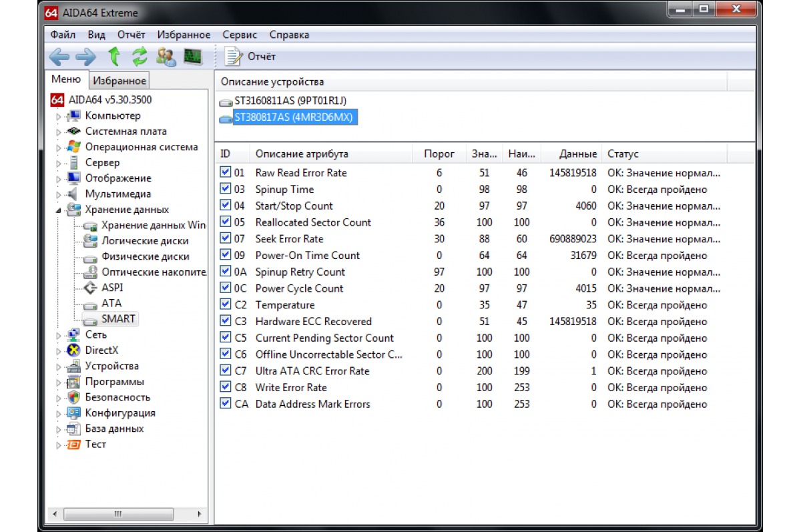
Task: Click the green up-level arrow icon
Action: (114, 57)
